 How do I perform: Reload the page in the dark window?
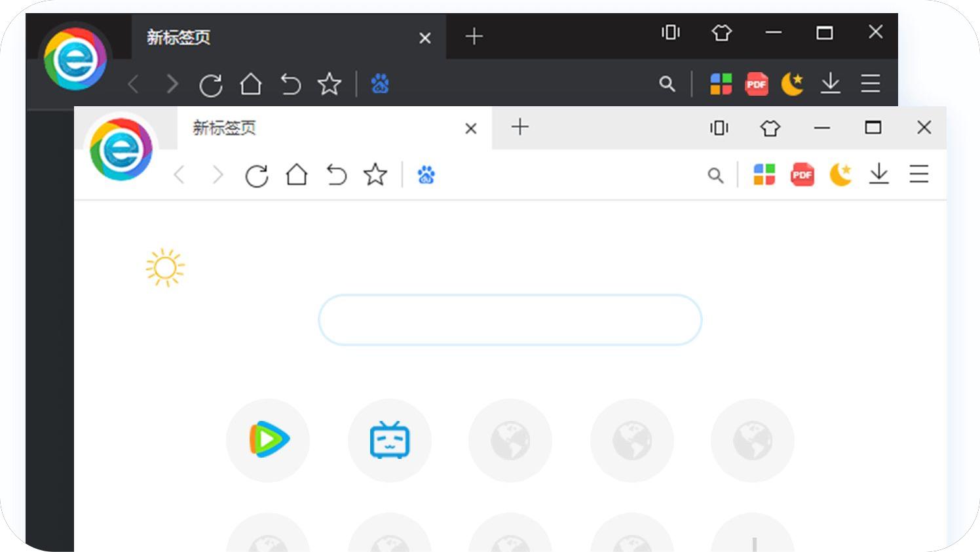(x=211, y=85)
